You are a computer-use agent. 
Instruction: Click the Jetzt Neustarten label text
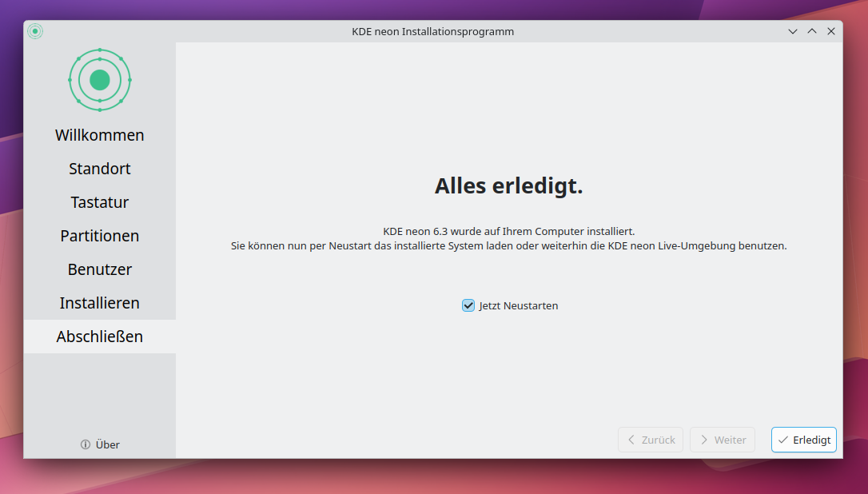pyautogui.click(x=519, y=305)
